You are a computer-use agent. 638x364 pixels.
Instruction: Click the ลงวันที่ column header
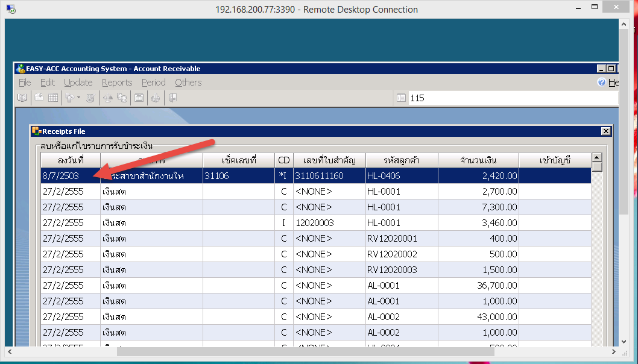pyautogui.click(x=71, y=160)
